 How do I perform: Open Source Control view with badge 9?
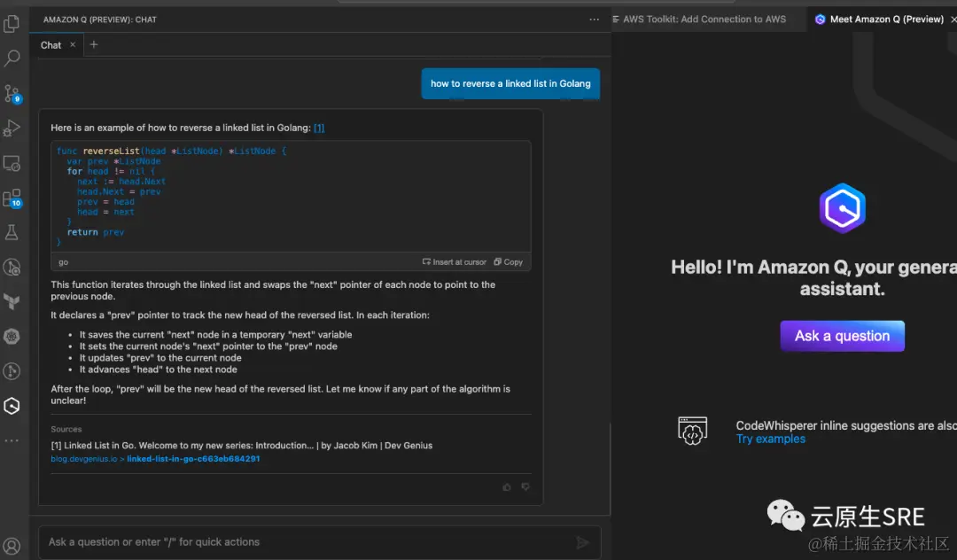click(12, 93)
